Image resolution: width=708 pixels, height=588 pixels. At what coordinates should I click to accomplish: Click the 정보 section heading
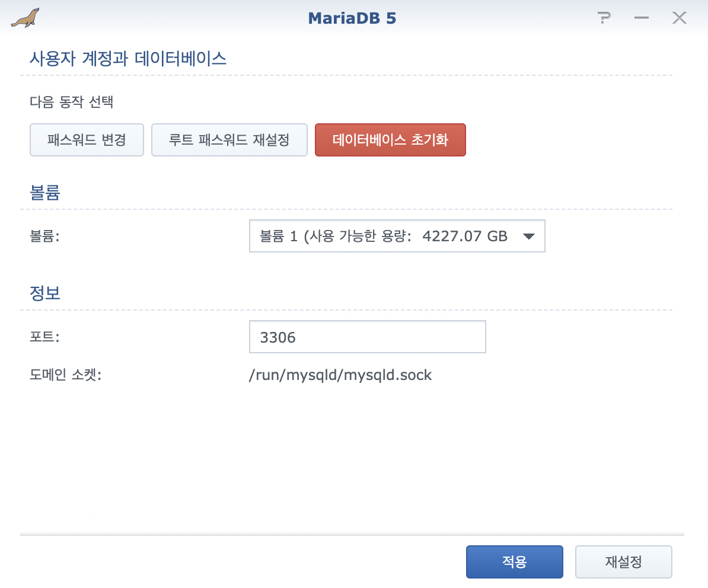[x=44, y=293]
